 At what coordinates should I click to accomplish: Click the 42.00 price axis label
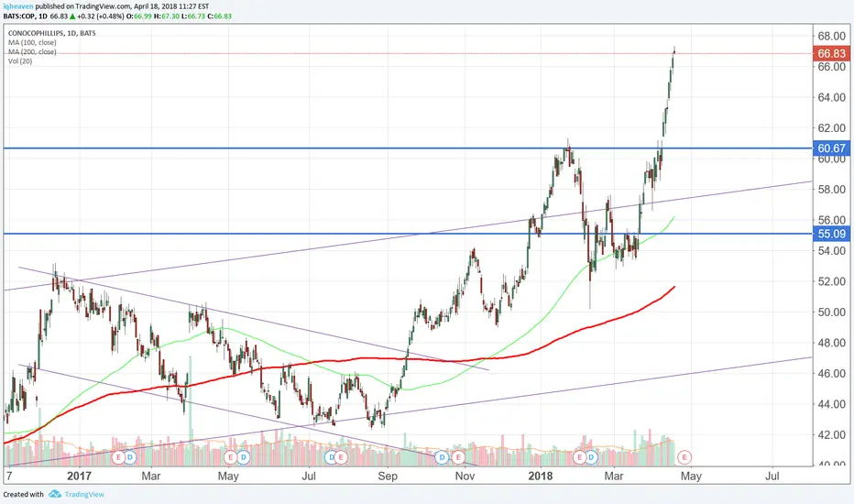pyautogui.click(x=832, y=434)
